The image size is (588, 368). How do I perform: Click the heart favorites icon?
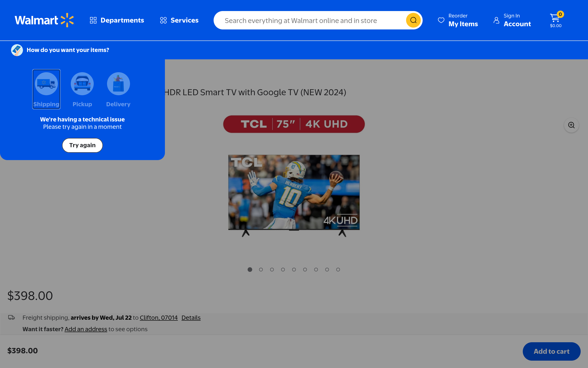(x=441, y=20)
